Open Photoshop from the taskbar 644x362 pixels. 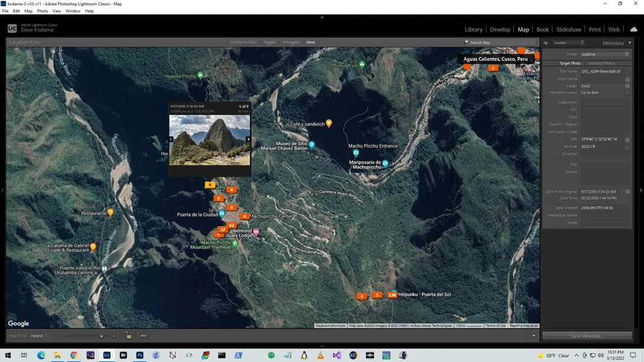coord(139,355)
